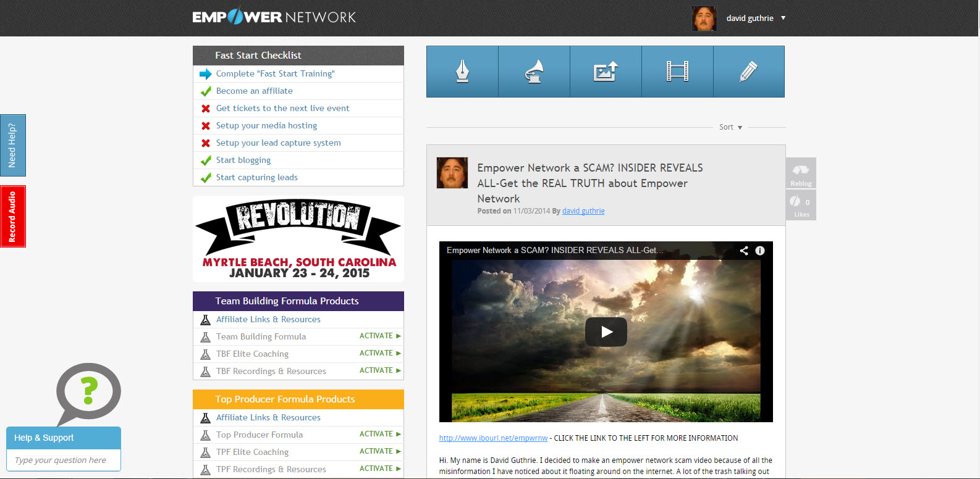The height and width of the screenshot is (479, 980).
Task: Choose the photo upload post icon
Action: coord(606,72)
